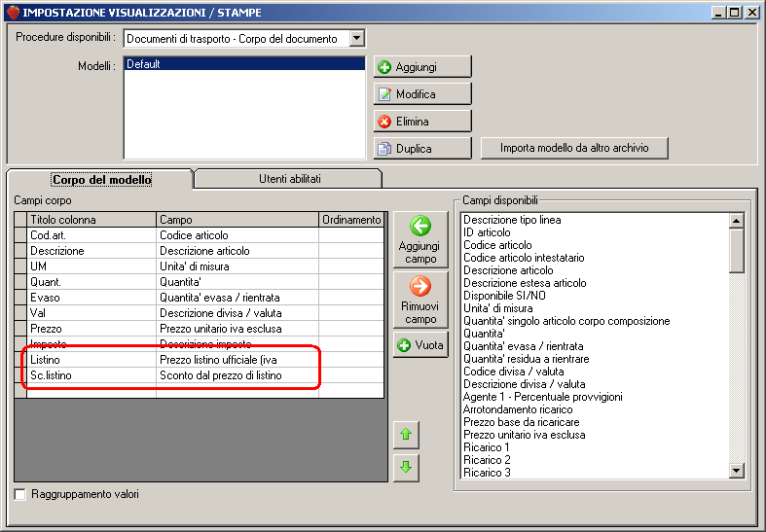Click the Prezzo listino ufficiale campo cell
Screen dimensions: 766x532
[x=237, y=360]
